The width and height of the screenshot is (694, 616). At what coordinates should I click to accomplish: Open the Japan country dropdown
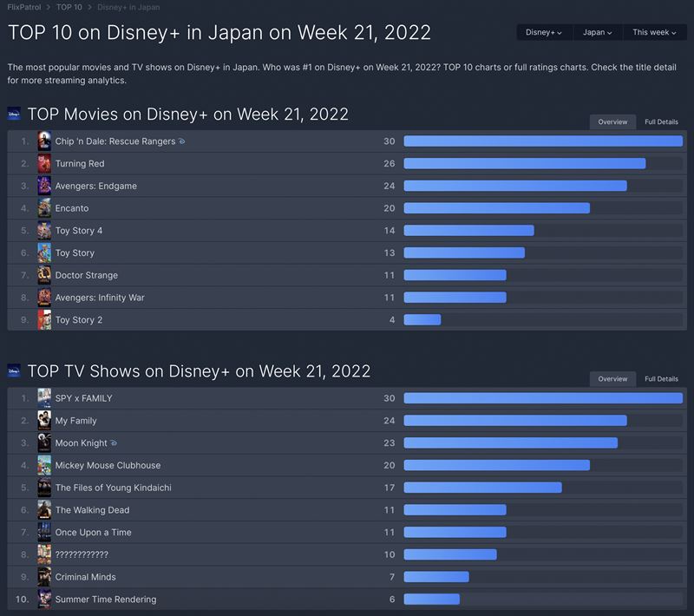[597, 32]
